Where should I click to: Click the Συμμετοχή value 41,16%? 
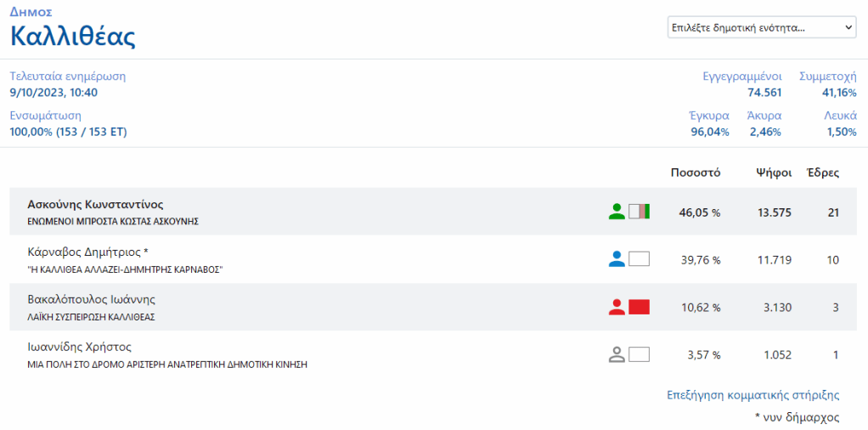click(x=838, y=93)
